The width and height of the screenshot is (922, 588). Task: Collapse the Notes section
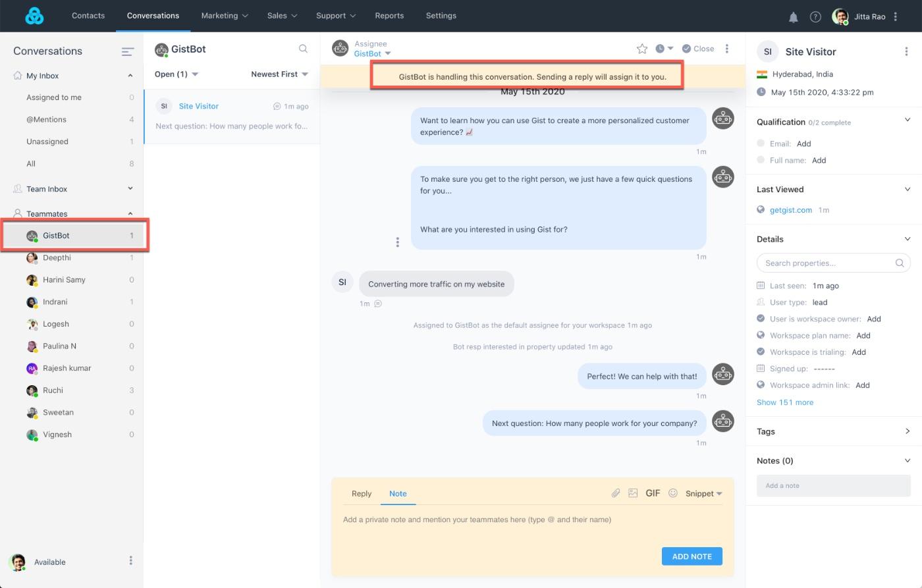(907, 460)
